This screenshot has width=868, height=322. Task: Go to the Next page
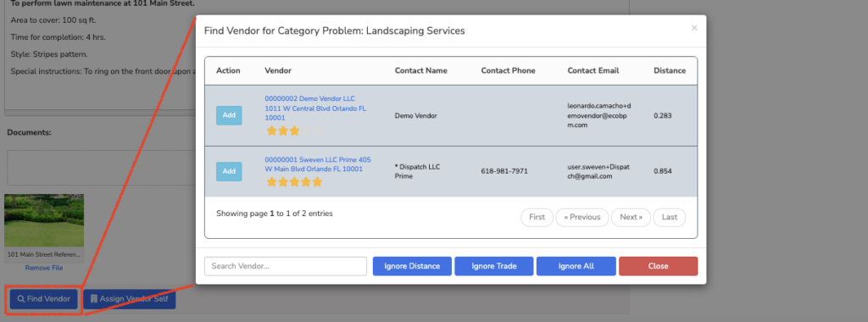point(631,218)
